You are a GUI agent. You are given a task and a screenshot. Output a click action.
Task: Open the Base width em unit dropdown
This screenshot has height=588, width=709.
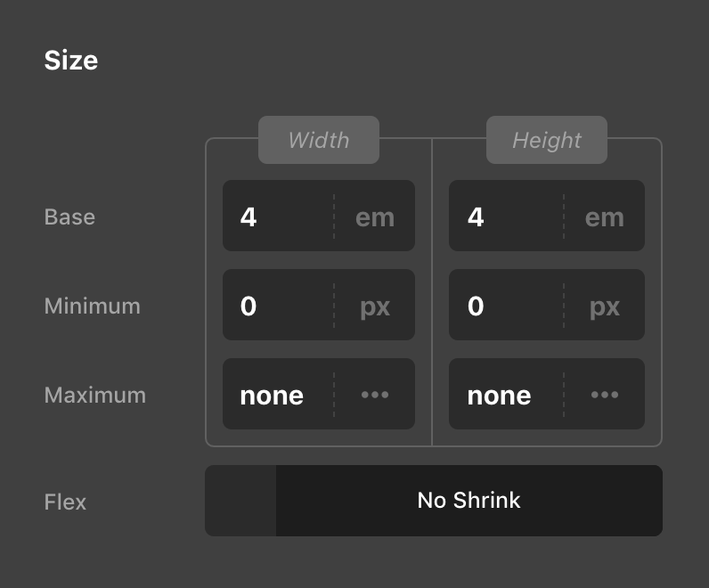click(x=375, y=216)
